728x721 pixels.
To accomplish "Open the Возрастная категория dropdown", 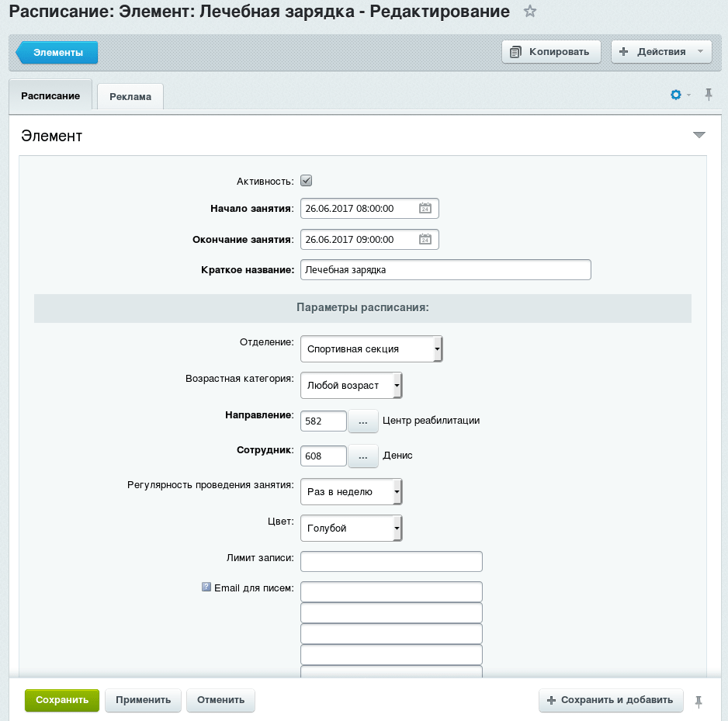I will (352, 386).
